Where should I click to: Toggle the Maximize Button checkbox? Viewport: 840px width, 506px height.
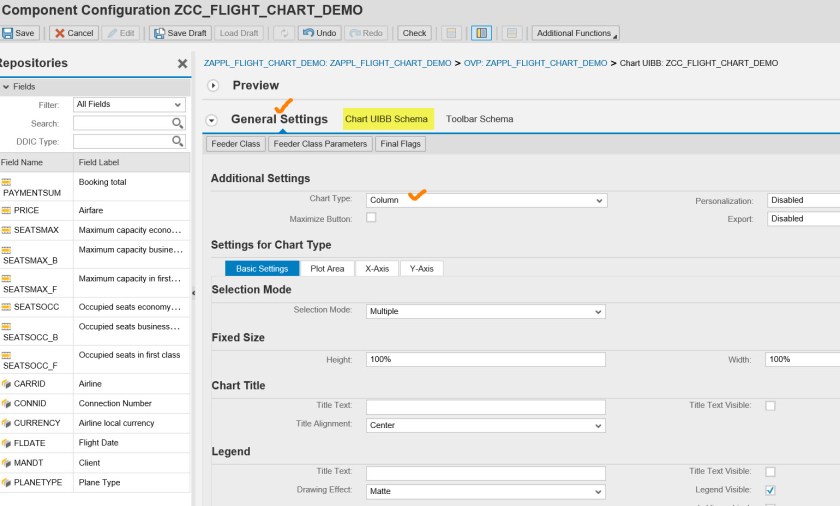371,217
